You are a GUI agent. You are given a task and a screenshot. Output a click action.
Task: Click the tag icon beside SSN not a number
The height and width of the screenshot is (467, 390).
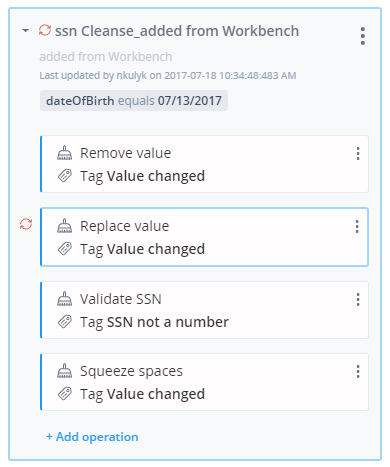[65, 322]
